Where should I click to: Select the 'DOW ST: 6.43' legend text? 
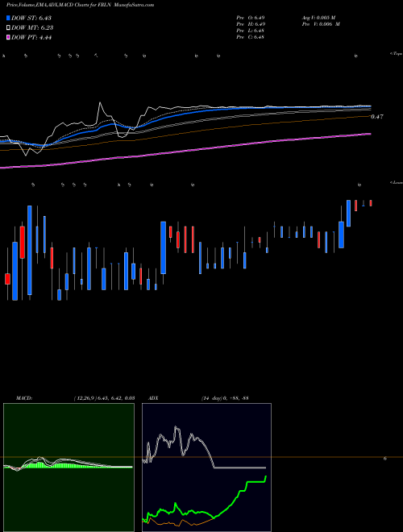[x=31, y=18]
